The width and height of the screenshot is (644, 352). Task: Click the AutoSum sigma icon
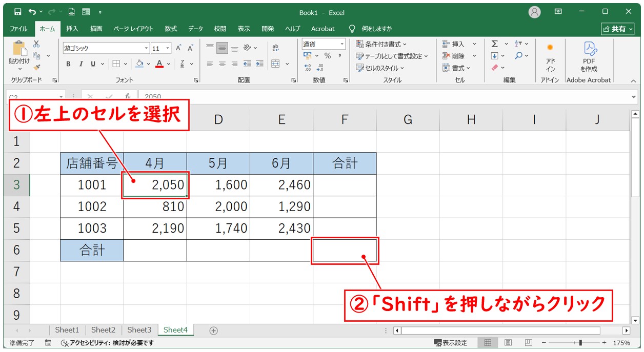494,44
